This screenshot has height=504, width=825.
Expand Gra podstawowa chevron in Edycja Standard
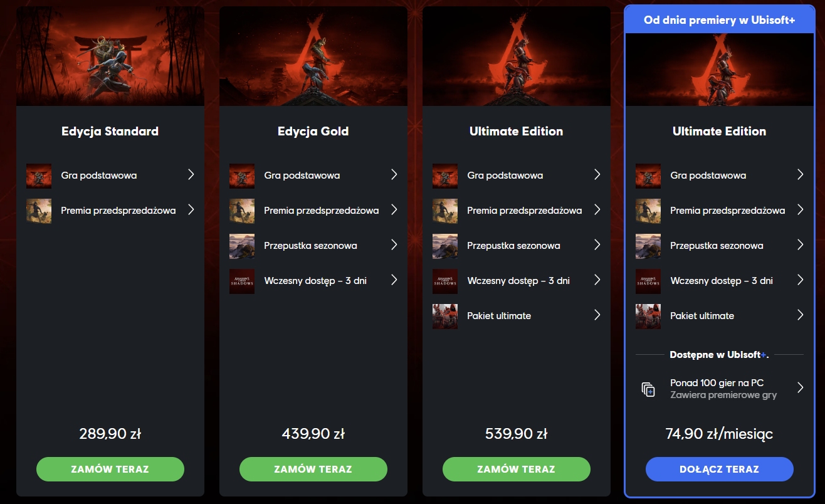pyautogui.click(x=191, y=175)
